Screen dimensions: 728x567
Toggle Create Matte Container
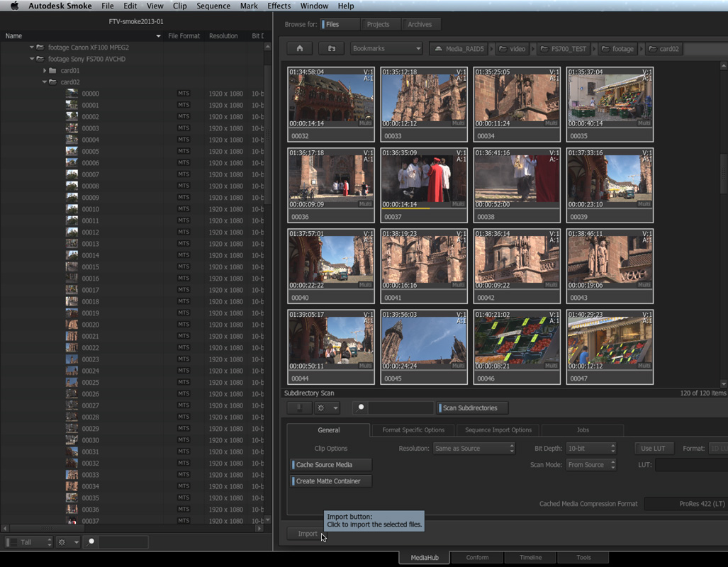331,481
